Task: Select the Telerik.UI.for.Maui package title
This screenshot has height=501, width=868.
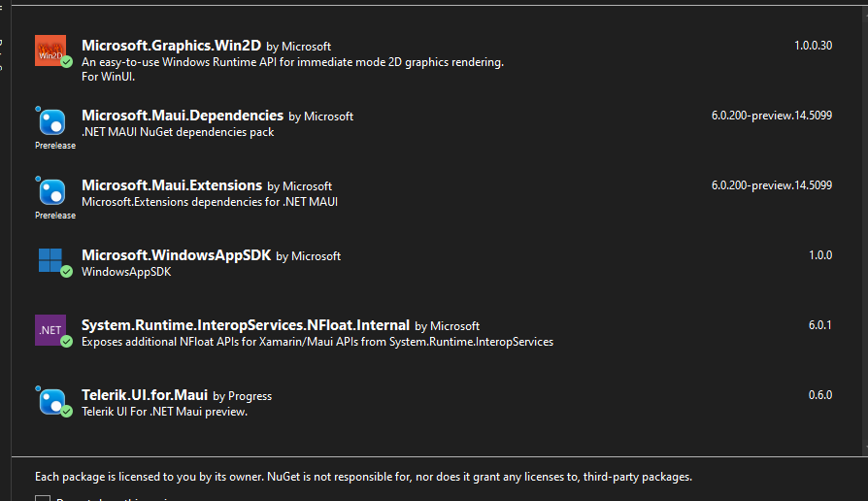Action: 145,395
